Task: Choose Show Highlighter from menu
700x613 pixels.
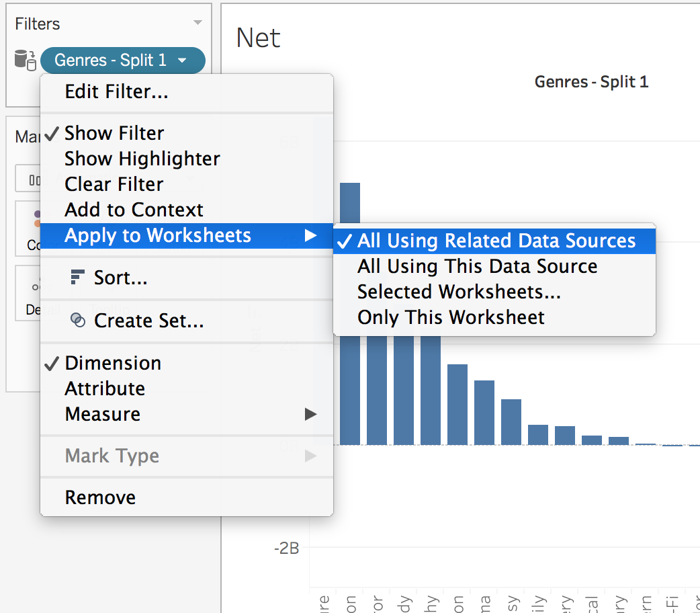Action: click(142, 159)
